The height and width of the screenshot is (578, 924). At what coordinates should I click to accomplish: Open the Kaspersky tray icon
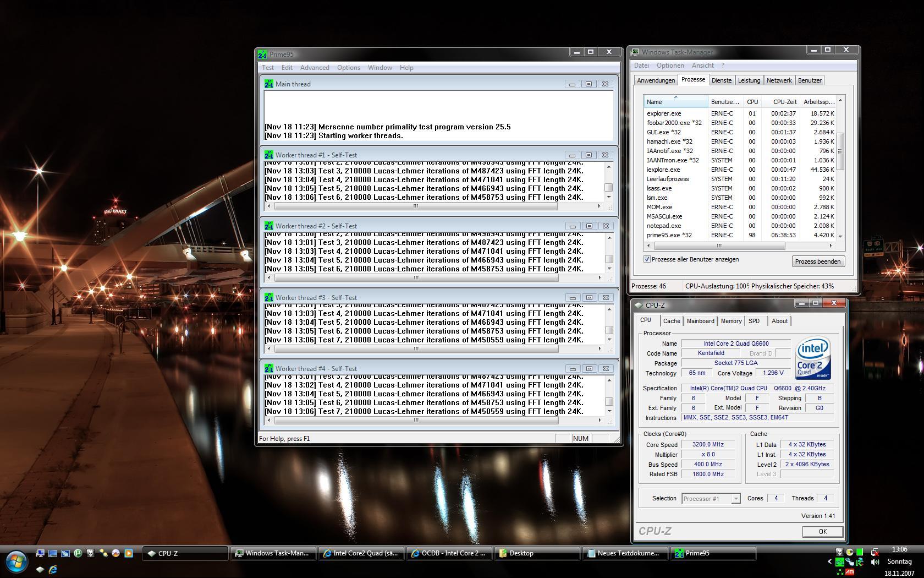pos(860,562)
